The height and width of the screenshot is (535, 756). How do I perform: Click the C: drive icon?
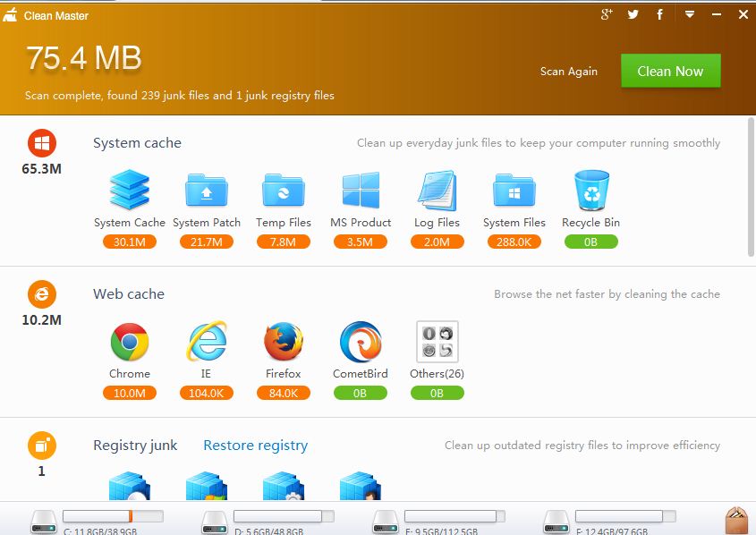(x=44, y=522)
